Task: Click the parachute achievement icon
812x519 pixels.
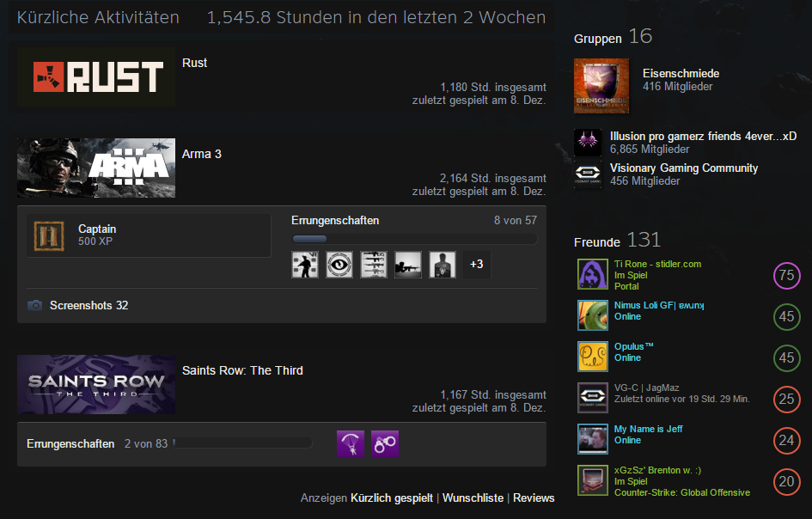Action: [x=351, y=444]
